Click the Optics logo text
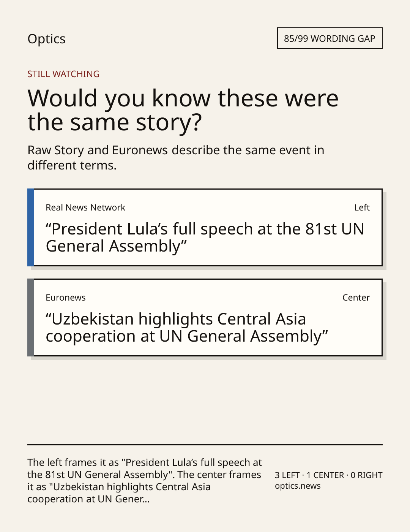The image size is (410, 532). coord(46,39)
